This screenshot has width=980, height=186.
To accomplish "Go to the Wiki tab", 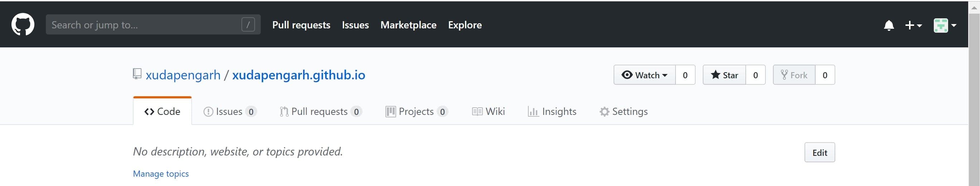I will pyautogui.click(x=489, y=112).
